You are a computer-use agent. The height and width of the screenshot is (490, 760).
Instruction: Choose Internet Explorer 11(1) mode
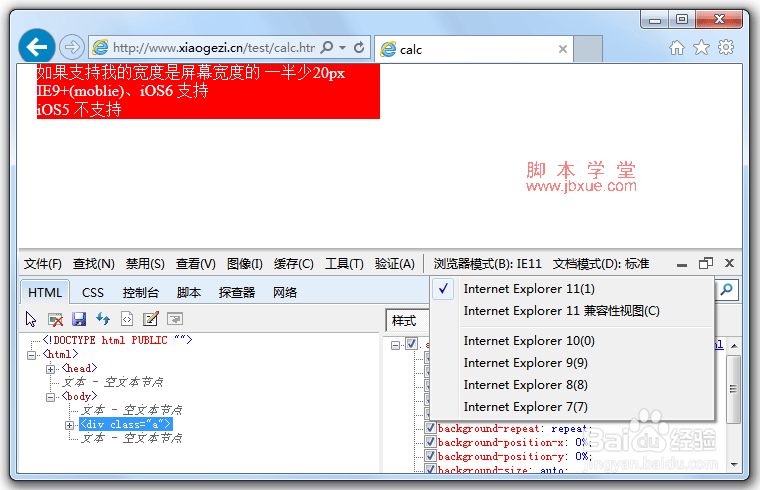coord(572,289)
